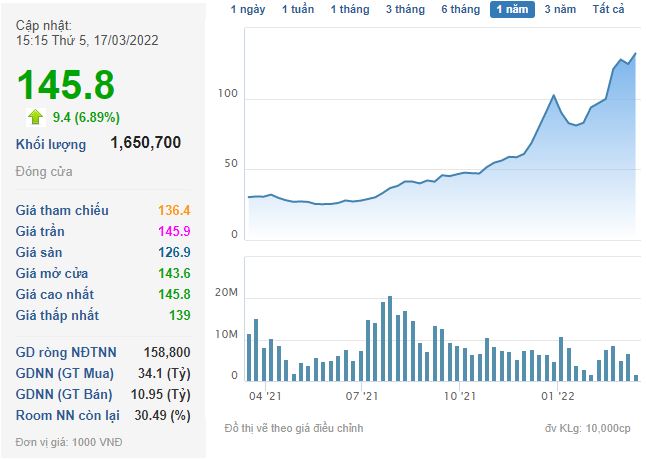Click the current price 145.8
This screenshot has width=646, height=459.
pos(65,85)
